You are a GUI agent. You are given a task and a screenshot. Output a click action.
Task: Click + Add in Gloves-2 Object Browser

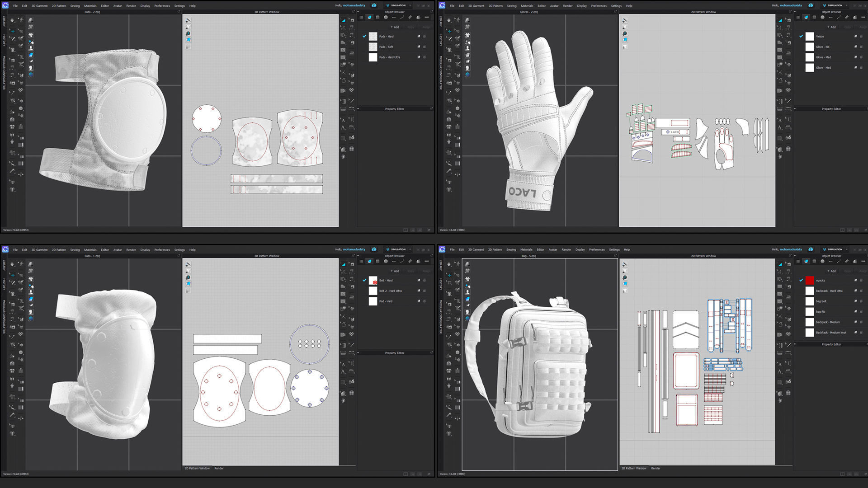coord(831,27)
